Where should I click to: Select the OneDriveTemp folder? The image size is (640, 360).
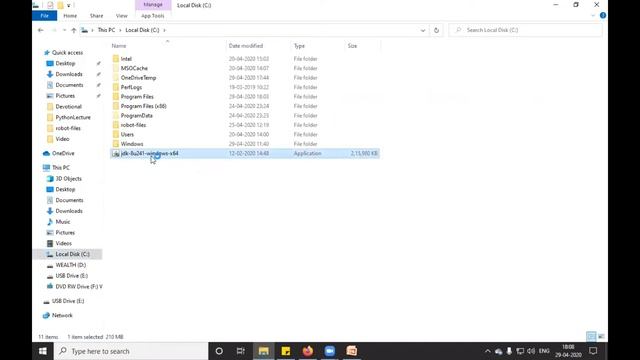(x=138, y=78)
